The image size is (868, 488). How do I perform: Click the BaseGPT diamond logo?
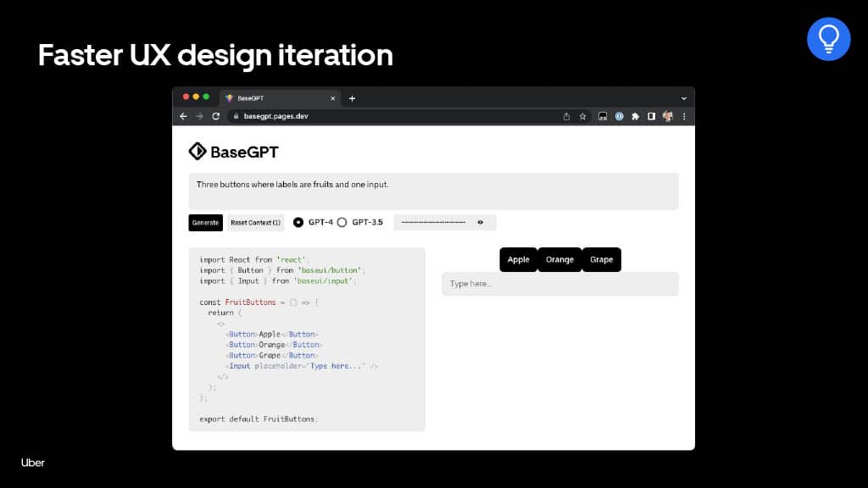[x=197, y=151]
